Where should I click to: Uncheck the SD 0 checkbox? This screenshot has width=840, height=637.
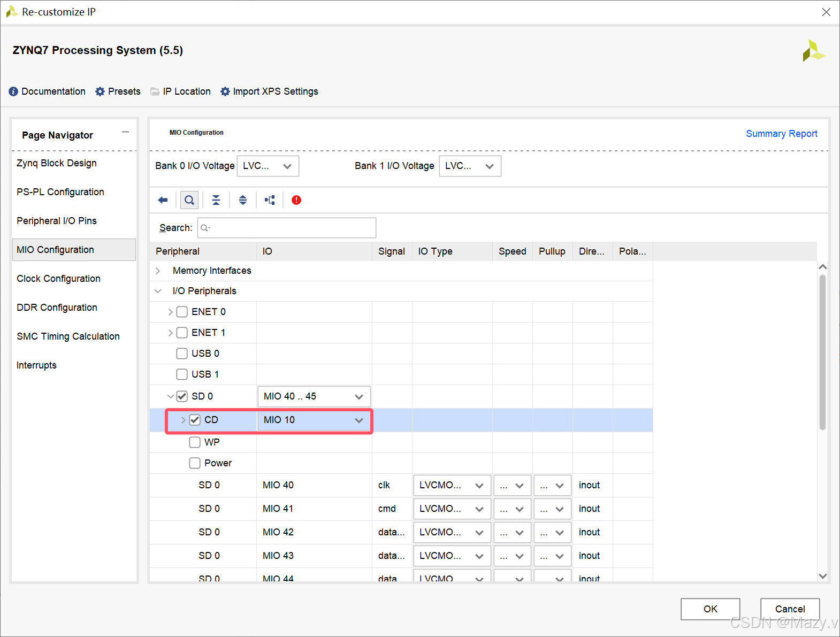point(182,396)
